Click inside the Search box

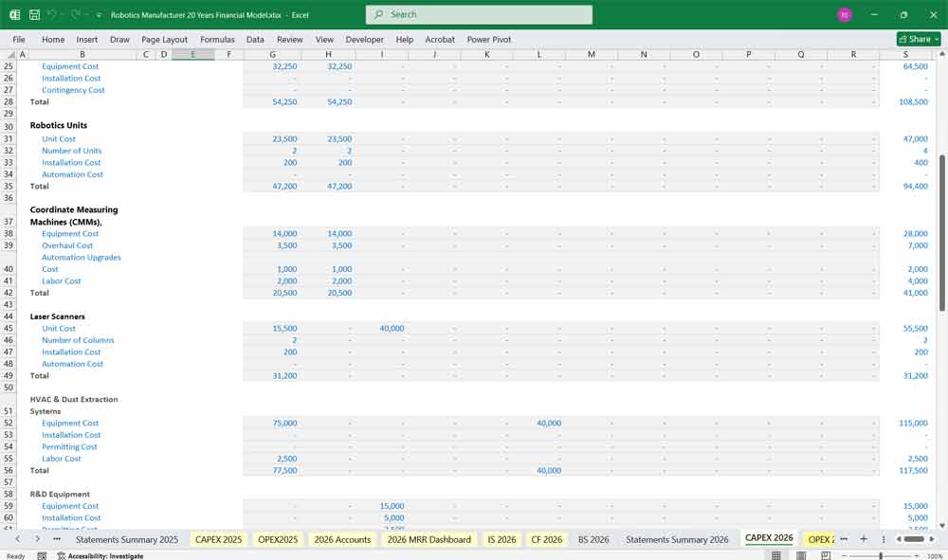pos(479,15)
